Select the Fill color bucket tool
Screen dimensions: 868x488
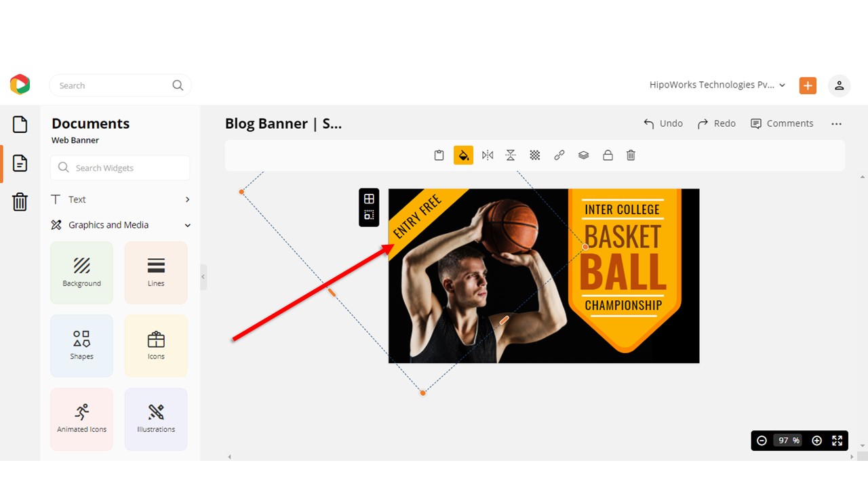click(463, 155)
